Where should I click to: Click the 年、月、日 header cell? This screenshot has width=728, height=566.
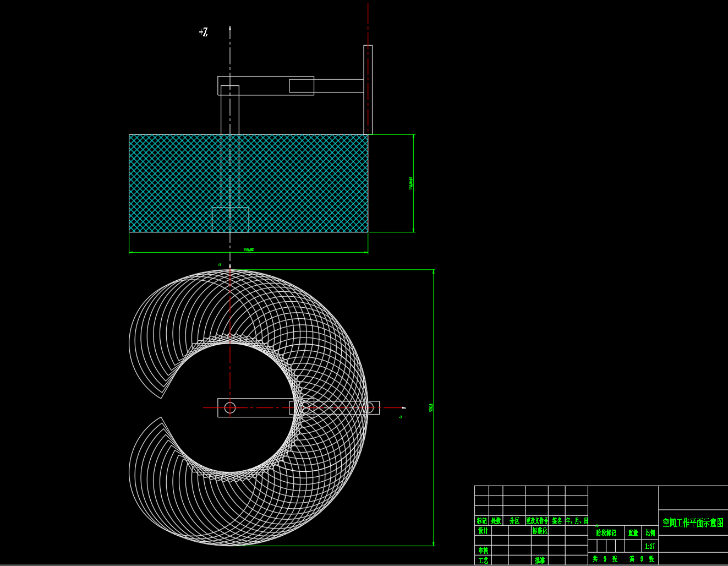(x=577, y=521)
